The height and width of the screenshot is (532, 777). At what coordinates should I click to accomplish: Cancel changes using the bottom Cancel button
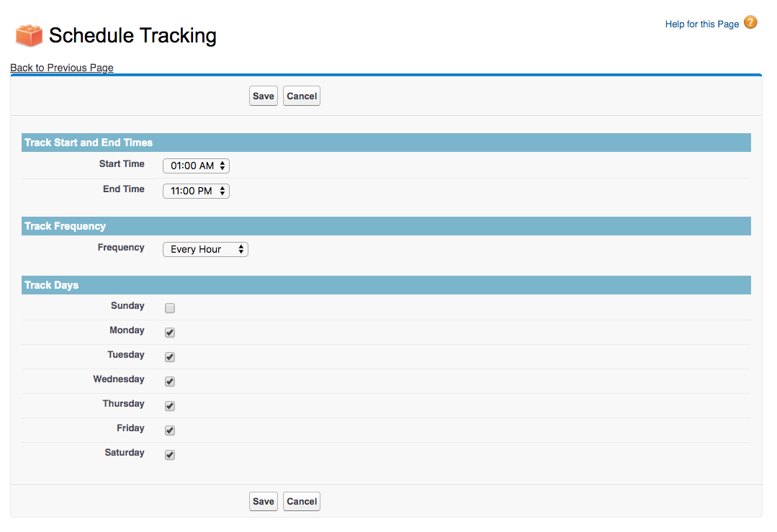(301, 501)
